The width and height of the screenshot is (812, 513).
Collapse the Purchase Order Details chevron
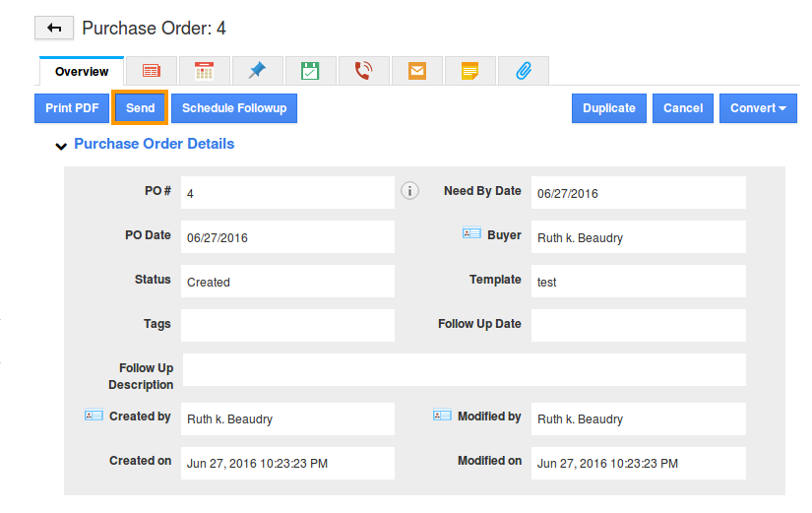point(61,146)
